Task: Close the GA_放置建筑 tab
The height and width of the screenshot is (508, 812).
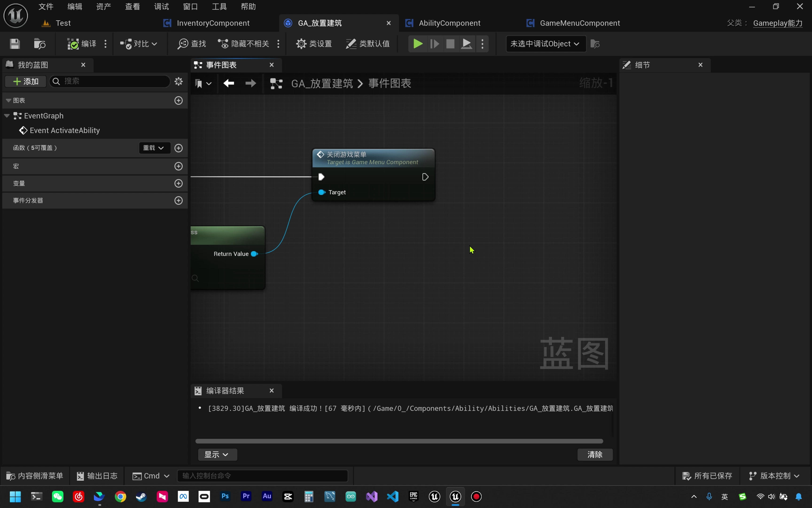Action: point(389,23)
